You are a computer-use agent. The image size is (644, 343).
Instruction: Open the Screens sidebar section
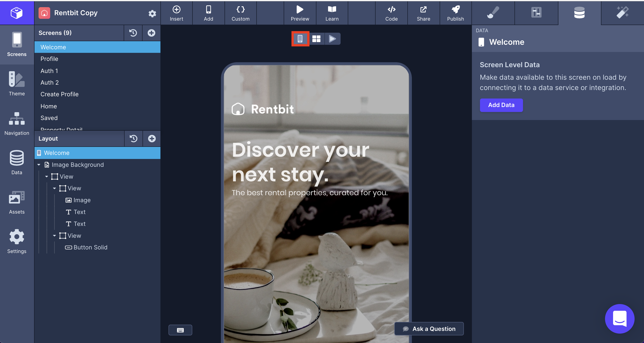pyautogui.click(x=17, y=45)
